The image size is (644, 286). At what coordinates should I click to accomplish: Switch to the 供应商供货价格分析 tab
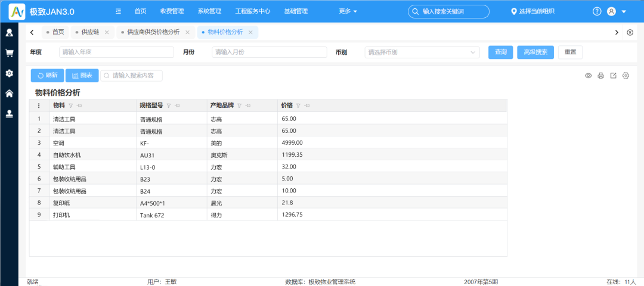point(153,32)
